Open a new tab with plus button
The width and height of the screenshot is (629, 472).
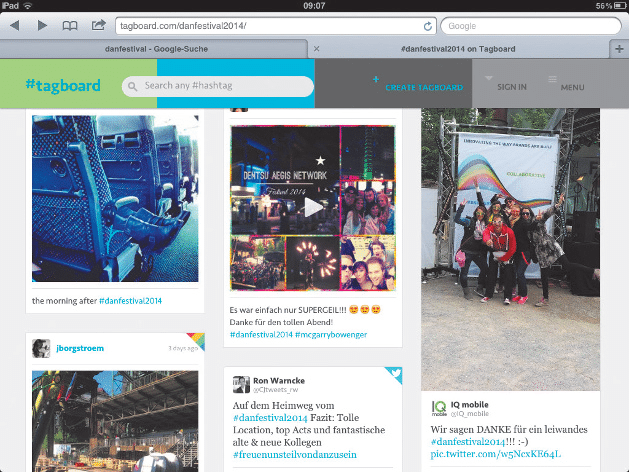[619, 48]
